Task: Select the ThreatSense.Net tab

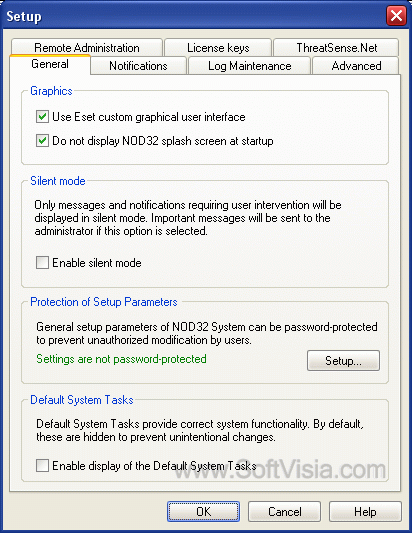Action: [336, 48]
